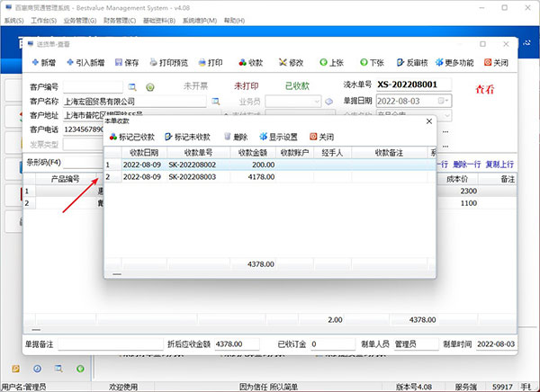Image resolution: width=540 pixels, height=392 pixels.
Task: Click the 新增 toolbar button
Action: coord(44,63)
